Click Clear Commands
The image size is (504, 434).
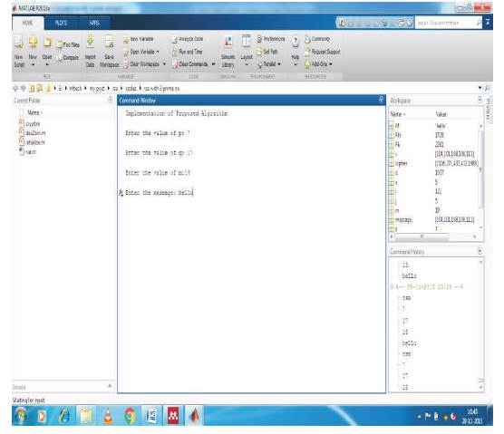190,64
